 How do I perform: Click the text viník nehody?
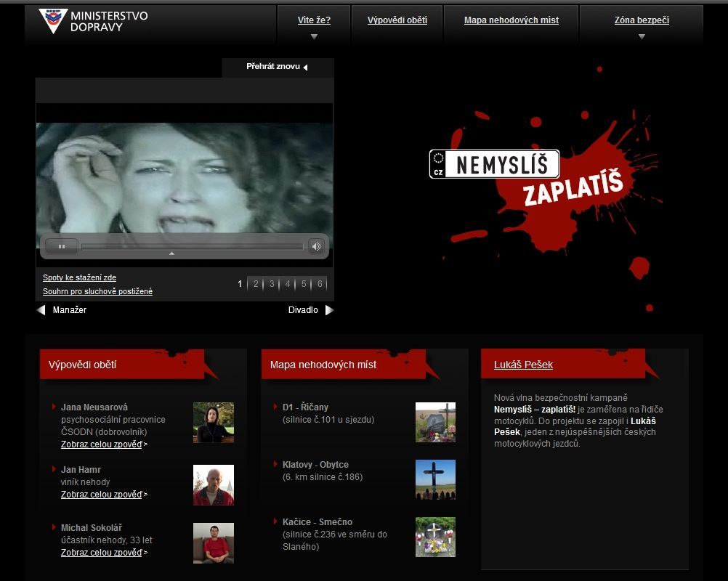(86, 482)
